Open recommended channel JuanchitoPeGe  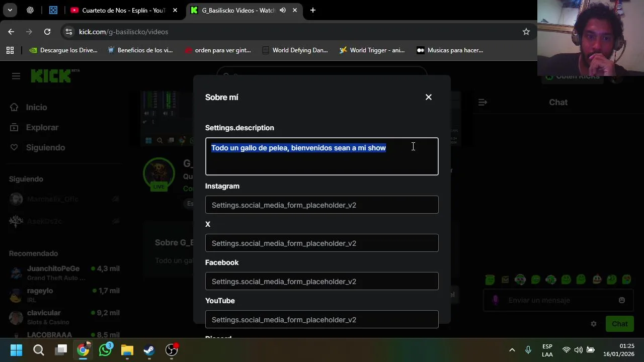[64, 273]
